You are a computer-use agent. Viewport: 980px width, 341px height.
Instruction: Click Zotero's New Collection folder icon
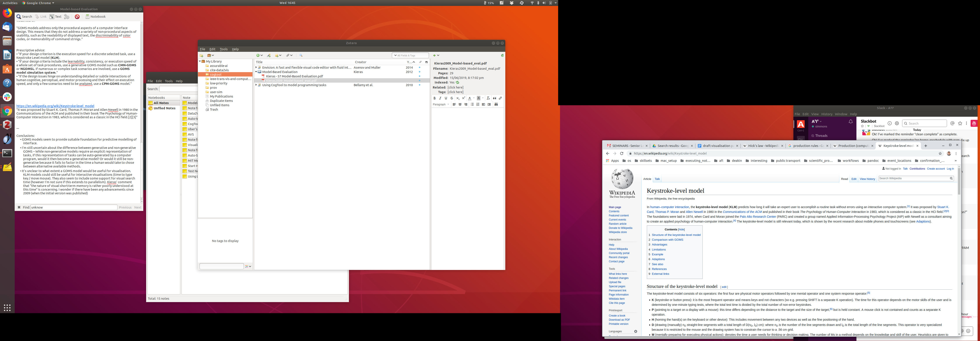[x=201, y=56]
